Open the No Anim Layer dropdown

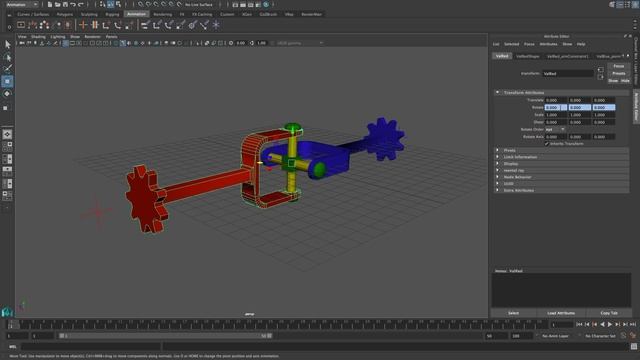click(556, 336)
